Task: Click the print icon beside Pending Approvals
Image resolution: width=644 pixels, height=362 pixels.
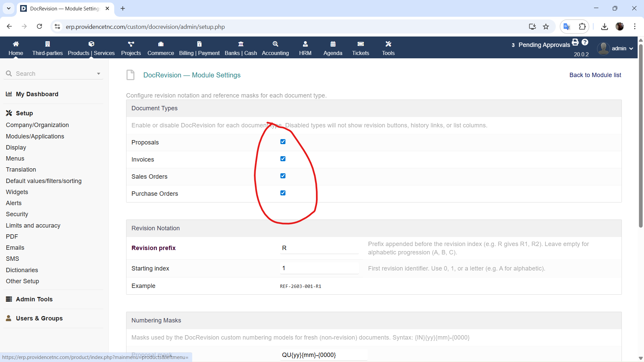Action: click(x=575, y=42)
